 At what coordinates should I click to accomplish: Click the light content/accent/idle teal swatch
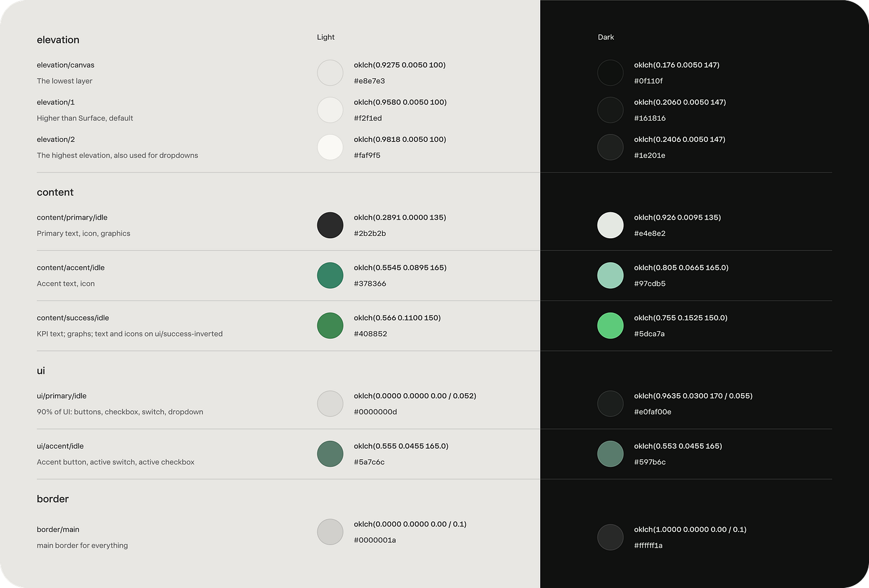tap(330, 276)
